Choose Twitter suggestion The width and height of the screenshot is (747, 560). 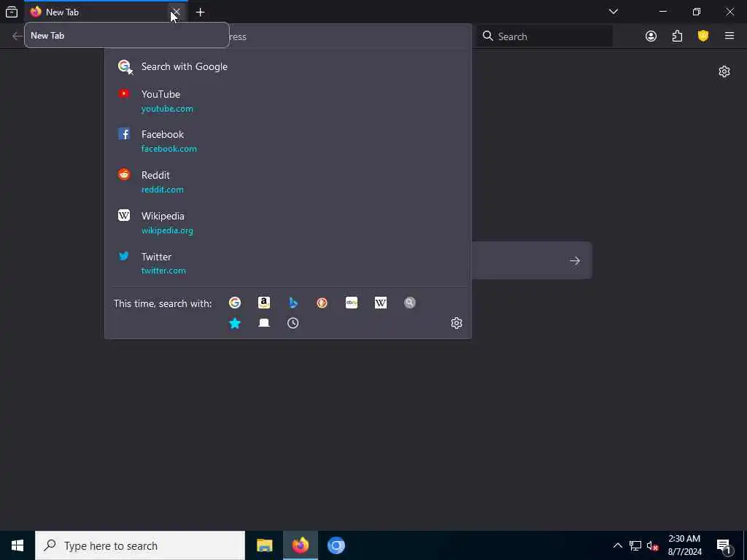(x=287, y=263)
